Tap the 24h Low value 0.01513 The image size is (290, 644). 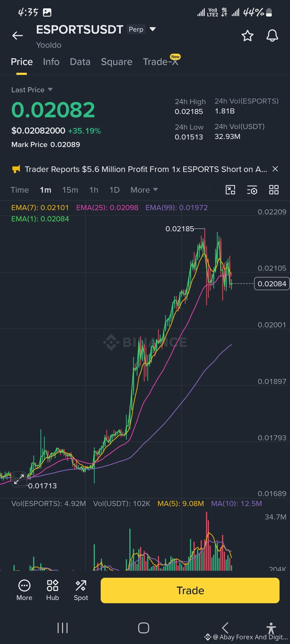click(189, 137)
